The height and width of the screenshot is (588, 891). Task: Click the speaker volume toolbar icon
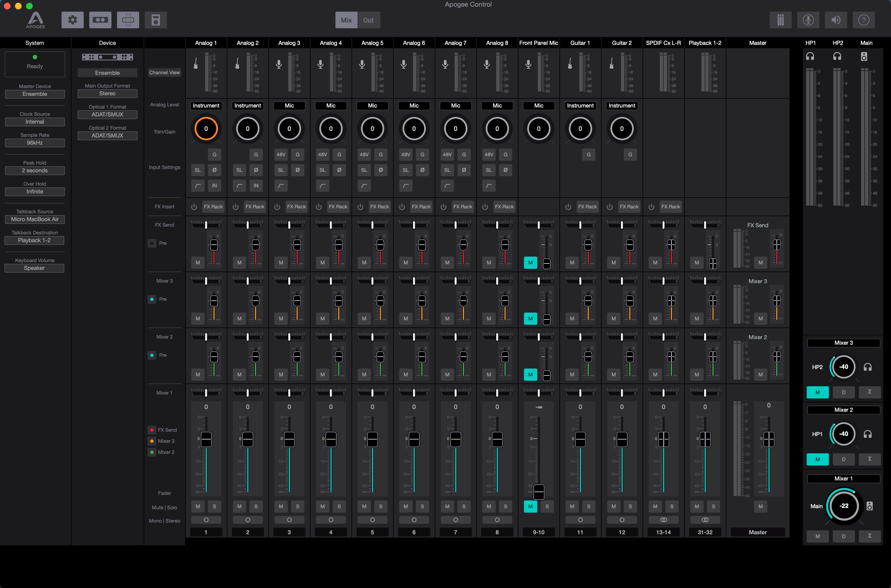pyautogui.click(x=836, y=20)
